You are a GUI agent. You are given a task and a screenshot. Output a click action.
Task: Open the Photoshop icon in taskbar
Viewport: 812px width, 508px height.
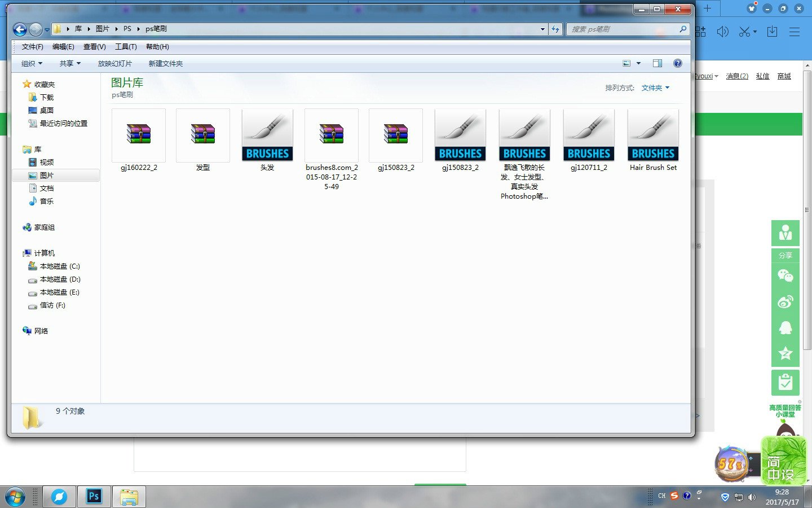[94, 496]
